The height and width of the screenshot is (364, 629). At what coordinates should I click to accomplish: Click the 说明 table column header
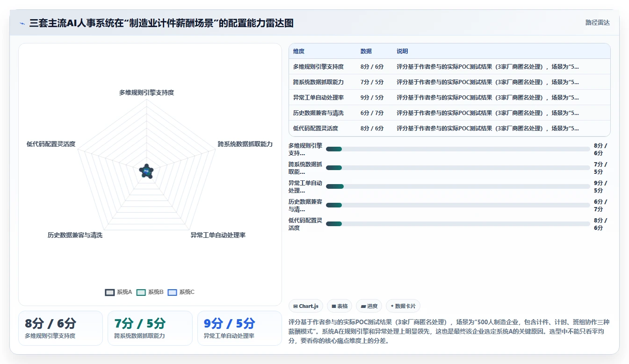coord(403,51)
